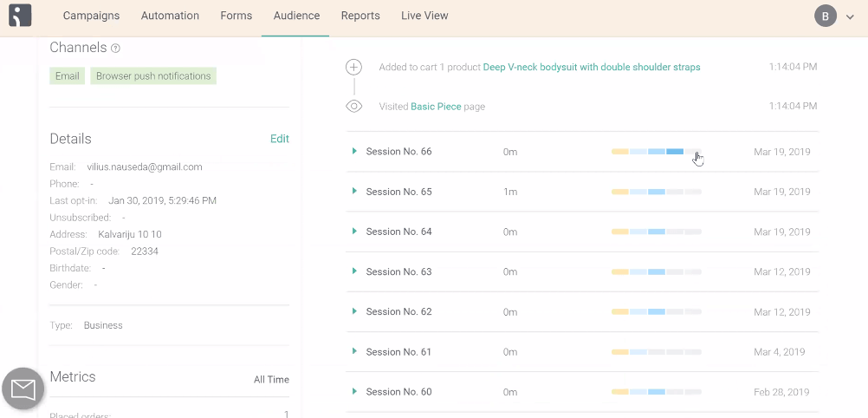Screen dimensions: 868x418
Task: Open the account dropdown chevron
Action: point(850,16)
